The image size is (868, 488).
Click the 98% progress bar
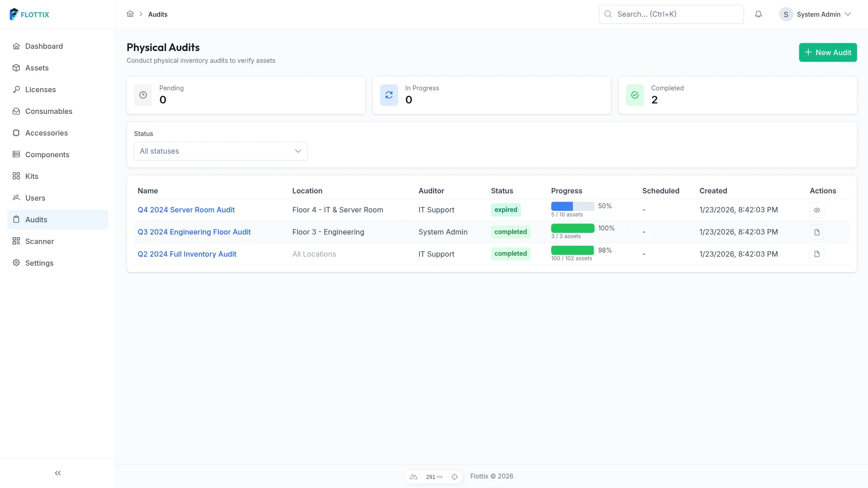[x=572, y=250]
